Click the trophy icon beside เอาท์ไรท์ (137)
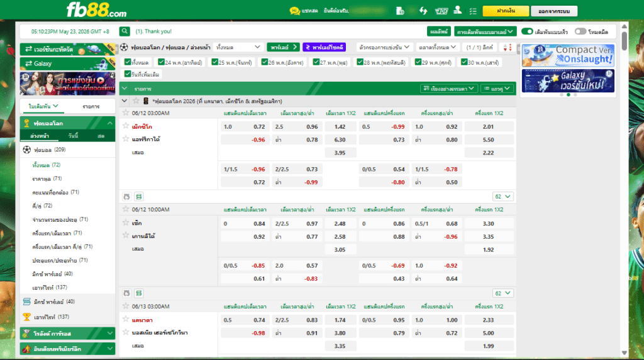This screenshot has width=644, height=360. click(26, 317)
